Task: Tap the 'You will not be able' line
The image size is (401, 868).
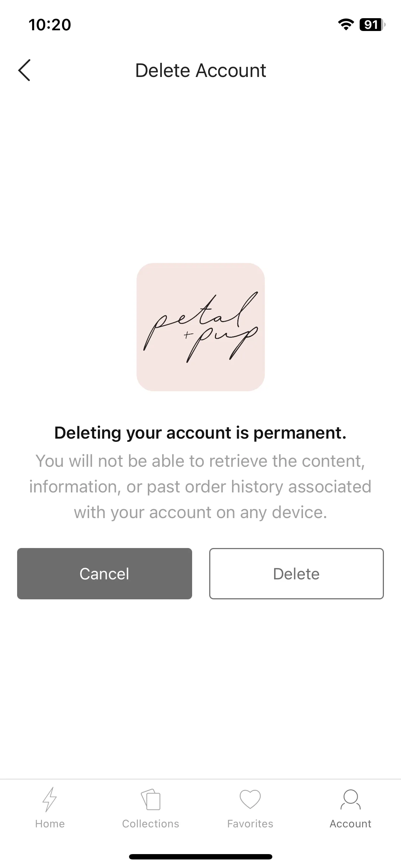Action: click(200, 461)
